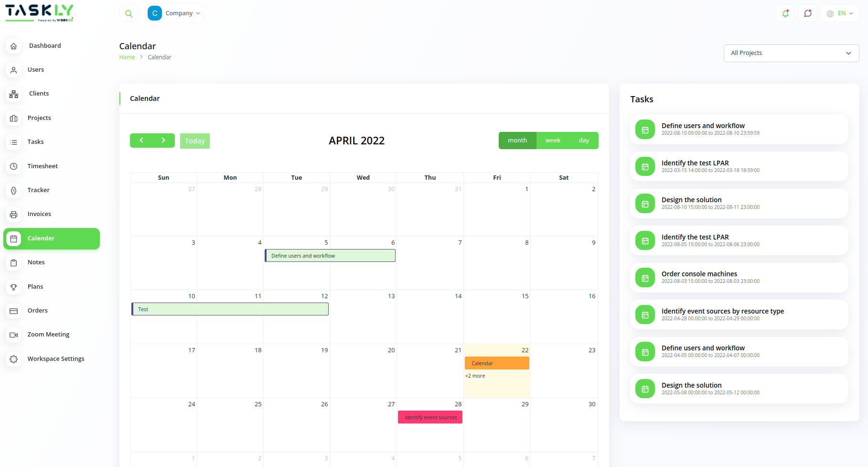Screen dimensions: 868x467
Task: Open Dashboard from the sidebar
Action: [45, 46]
